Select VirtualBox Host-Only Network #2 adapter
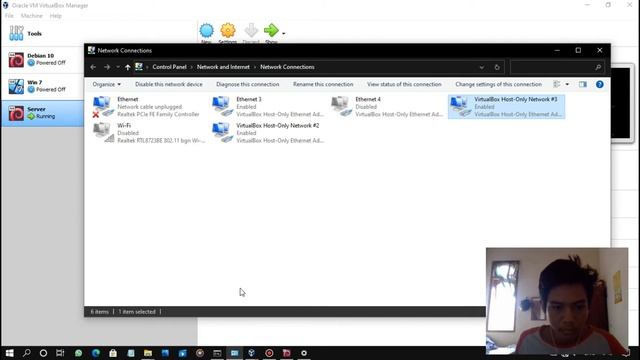The image size is (640, 360). pos(268,133)
